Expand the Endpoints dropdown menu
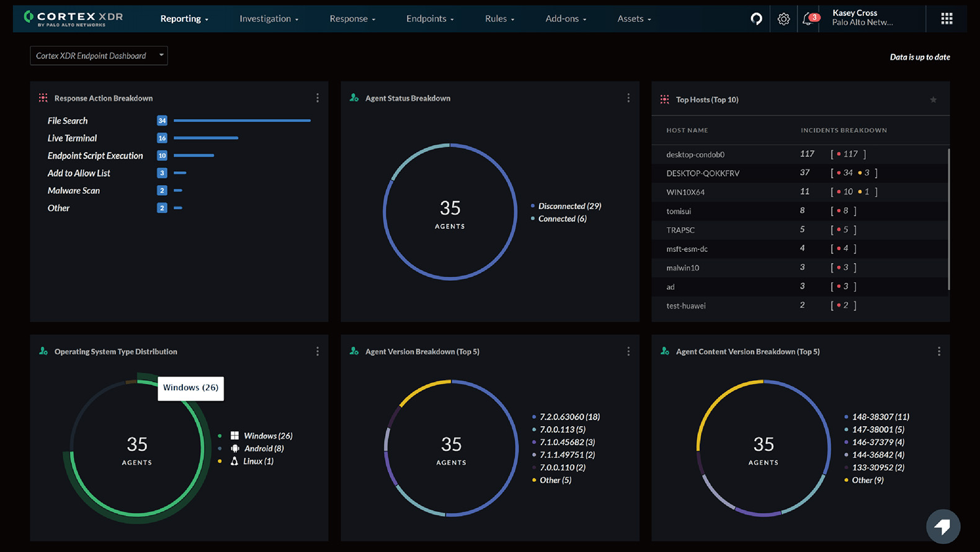Image resolution: width=980 pixels, height=552 pixels. coord(430,19)
